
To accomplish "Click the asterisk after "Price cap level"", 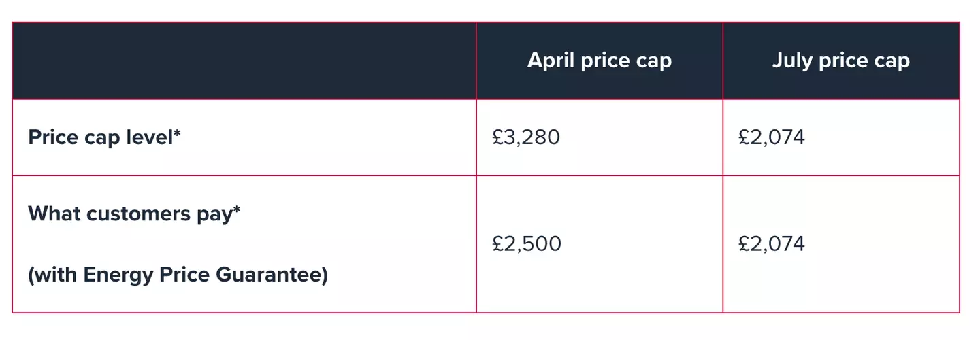I will (x=178, y=134).
